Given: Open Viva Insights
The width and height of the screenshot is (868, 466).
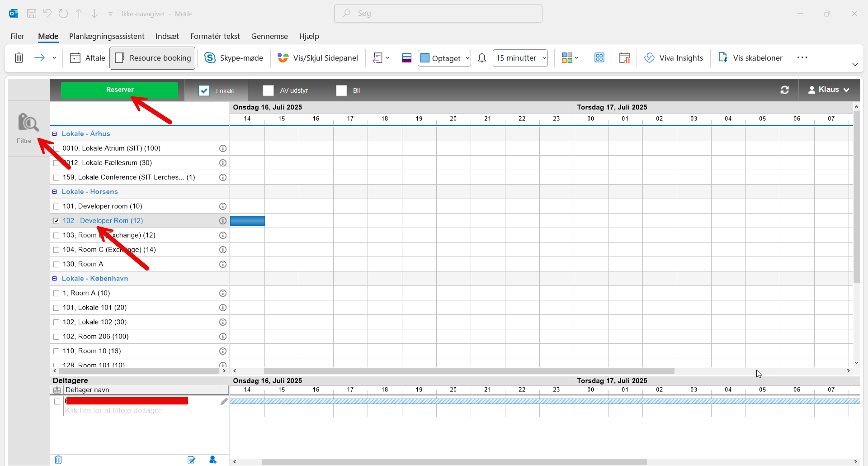Looking at the screenshot, I should pos(674,58).
